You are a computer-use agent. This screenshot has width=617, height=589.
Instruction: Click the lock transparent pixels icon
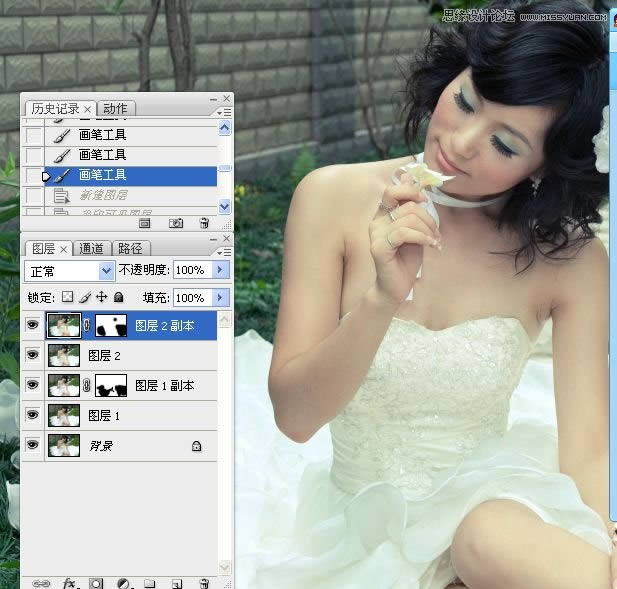click(68, 297)
